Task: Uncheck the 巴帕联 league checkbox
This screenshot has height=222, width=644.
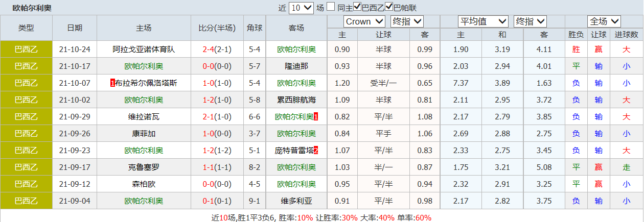Action: click(x=389, y=7)
